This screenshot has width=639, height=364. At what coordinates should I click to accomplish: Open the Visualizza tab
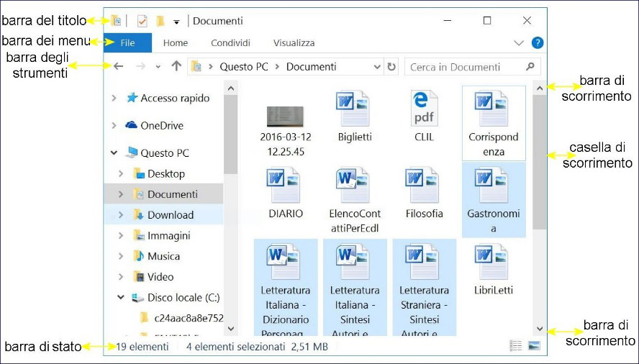294,43
